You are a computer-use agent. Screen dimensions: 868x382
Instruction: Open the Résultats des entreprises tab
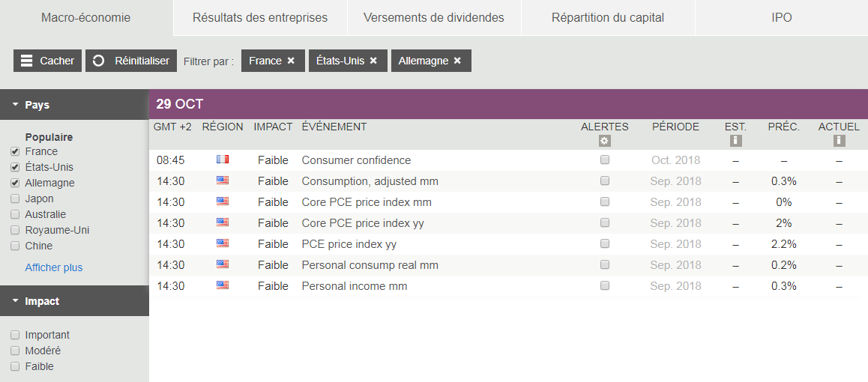pos(260,17)
